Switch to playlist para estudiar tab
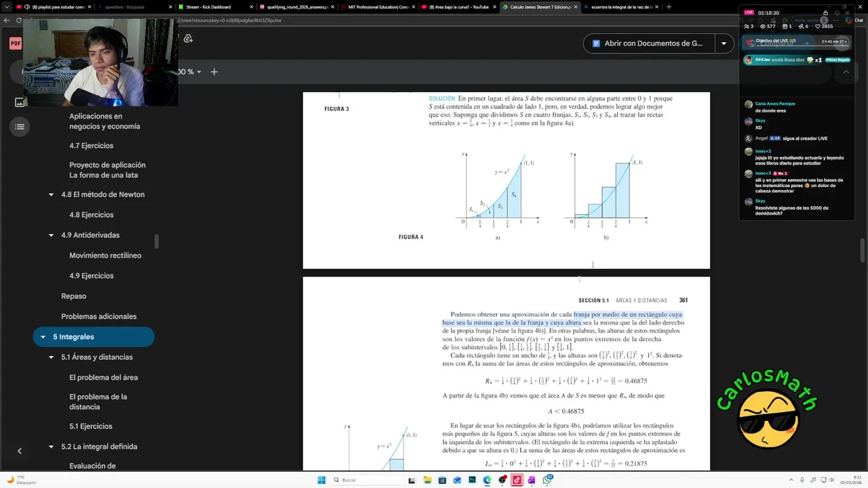 (53, 7)
